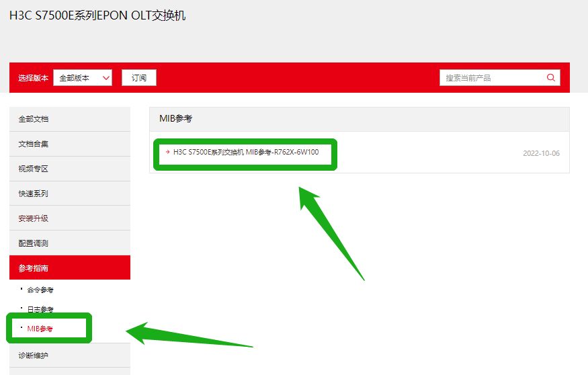Open the 全部版本 version dropdown
This screenshot has width=588, height=375.
[x=83, y=78]
